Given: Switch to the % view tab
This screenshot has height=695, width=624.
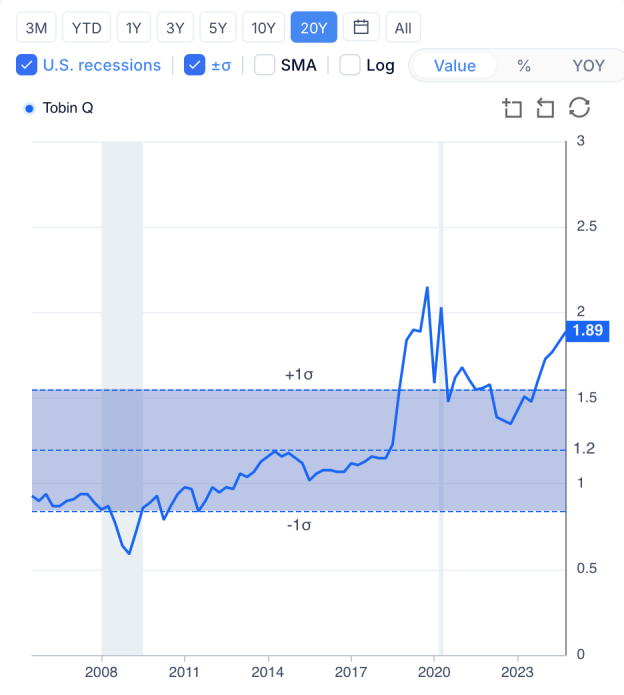Looking at the screenshot, I should [523, 66].
